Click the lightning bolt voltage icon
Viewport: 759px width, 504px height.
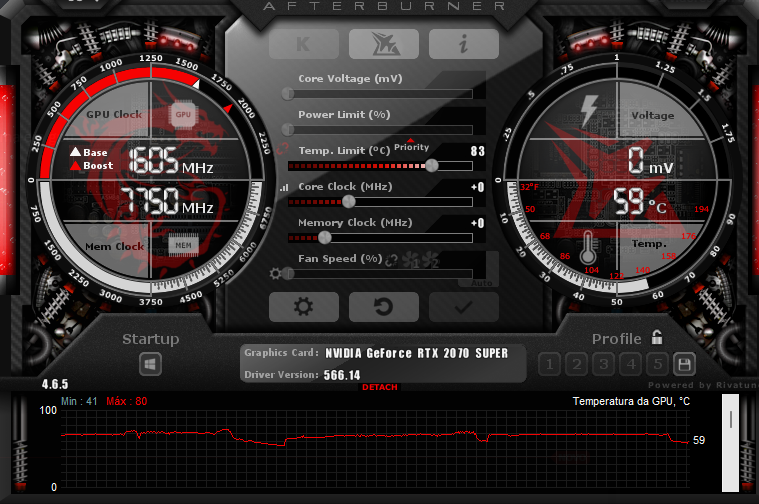[x=589, y=110]
